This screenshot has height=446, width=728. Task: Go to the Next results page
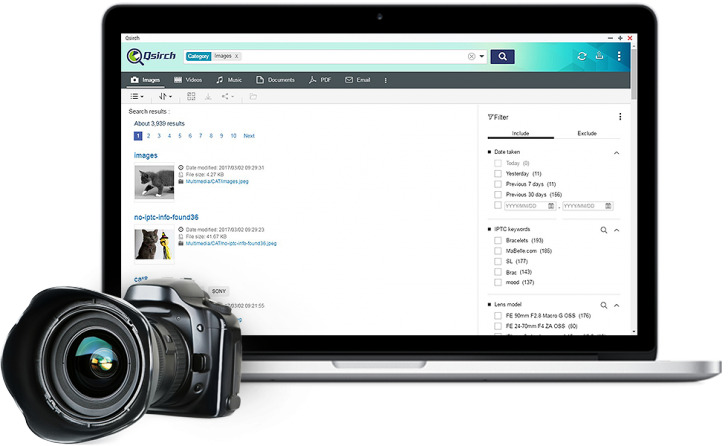(249, 136)
